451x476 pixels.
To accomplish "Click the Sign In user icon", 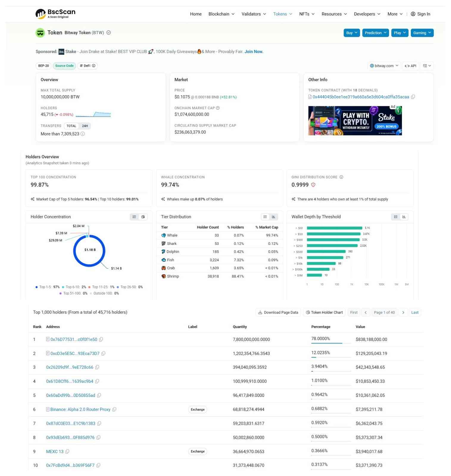I will (413, 14).
